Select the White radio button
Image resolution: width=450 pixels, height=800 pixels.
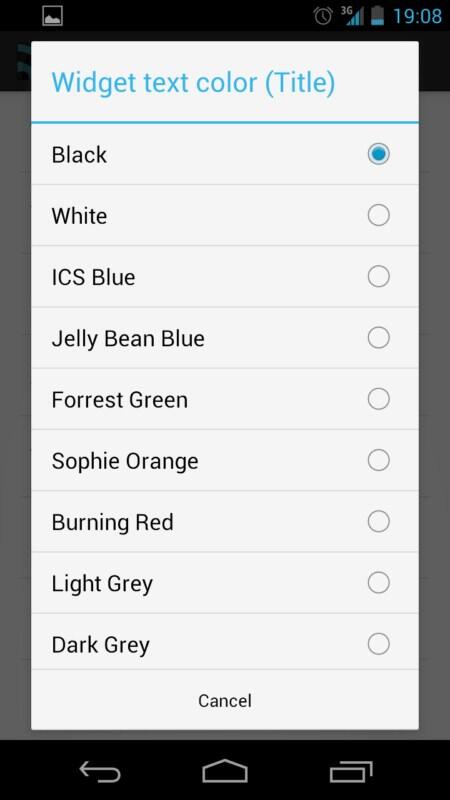pos(379,215)
